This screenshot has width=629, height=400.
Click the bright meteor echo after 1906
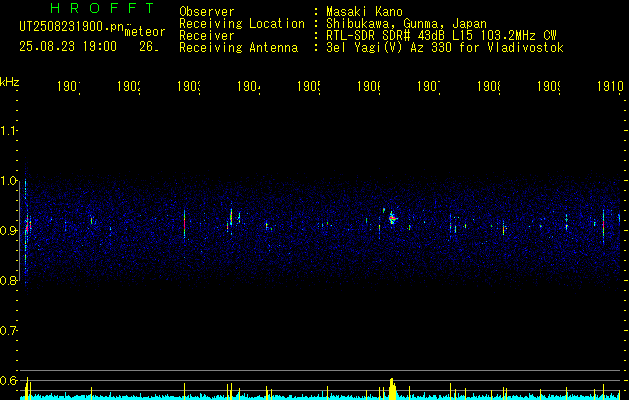(392, 218)
